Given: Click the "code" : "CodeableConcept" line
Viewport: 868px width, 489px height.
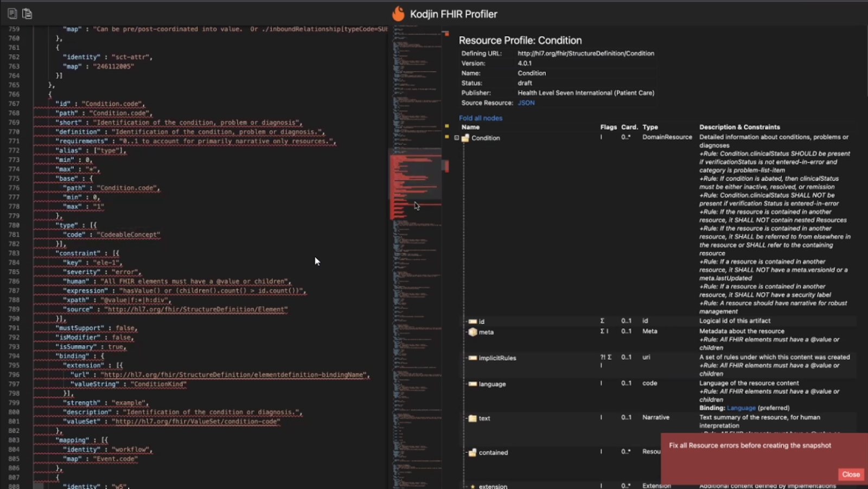Looking at the screenshot, I should (112, 234).
